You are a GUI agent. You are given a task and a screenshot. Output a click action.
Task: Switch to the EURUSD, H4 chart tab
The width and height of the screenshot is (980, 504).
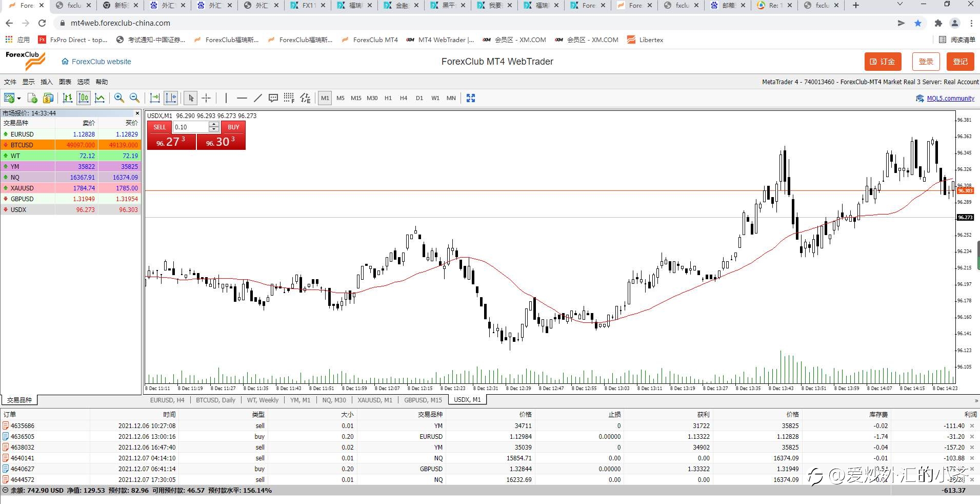click(167, 400)
